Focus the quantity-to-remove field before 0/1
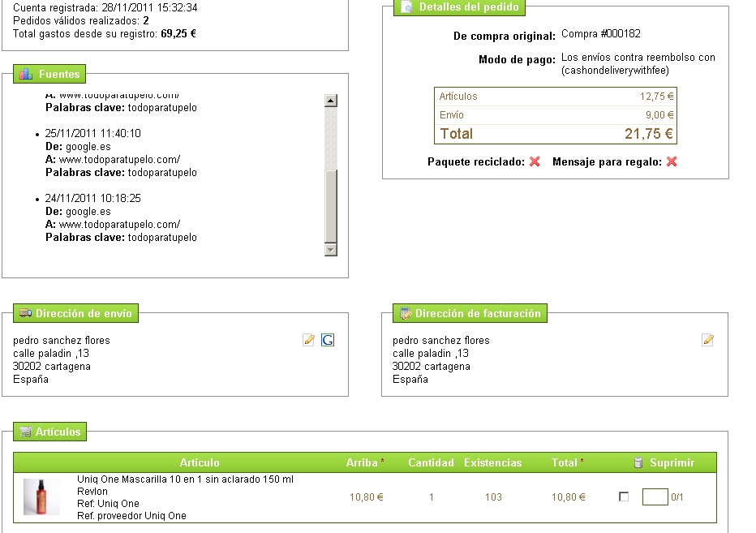 (x=655, y=496)
